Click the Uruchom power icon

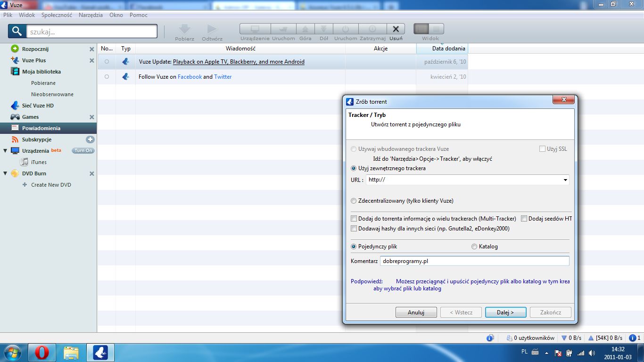click(x=346, y=29)
